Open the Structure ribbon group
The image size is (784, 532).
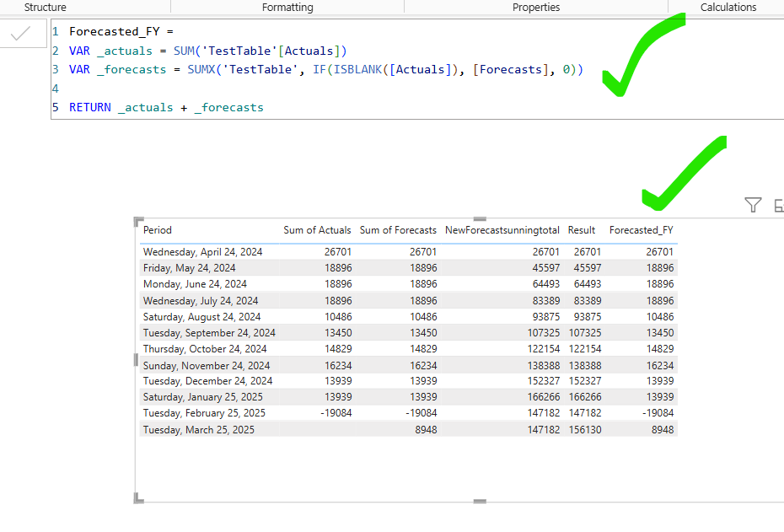pos(45,7)
